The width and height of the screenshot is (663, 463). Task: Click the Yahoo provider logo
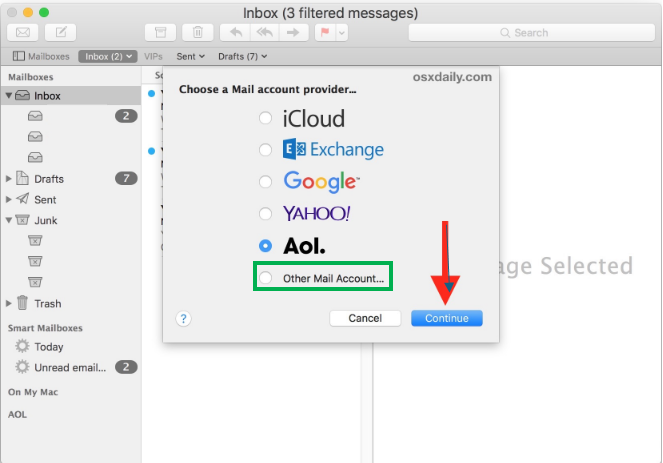coord(317,214)
